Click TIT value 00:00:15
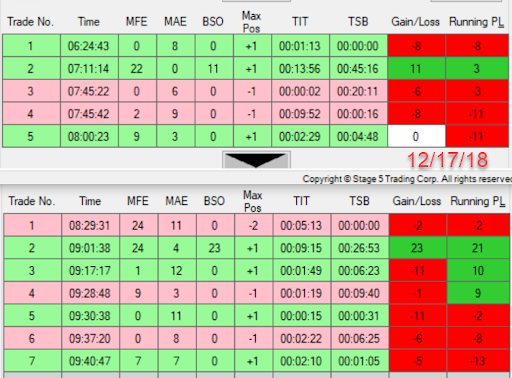512x378 pixels. tap(302, 316)
